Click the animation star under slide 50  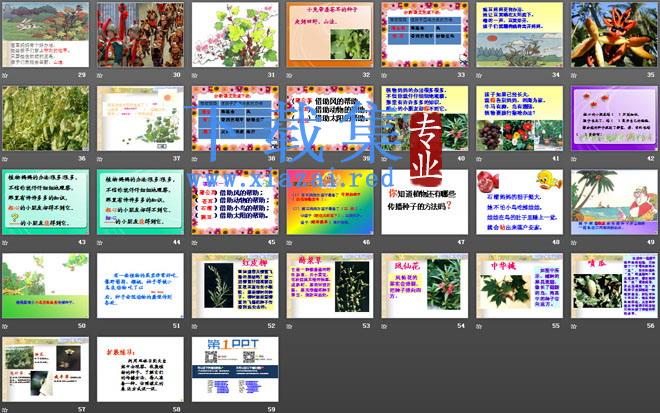click(x=5, y=326)
